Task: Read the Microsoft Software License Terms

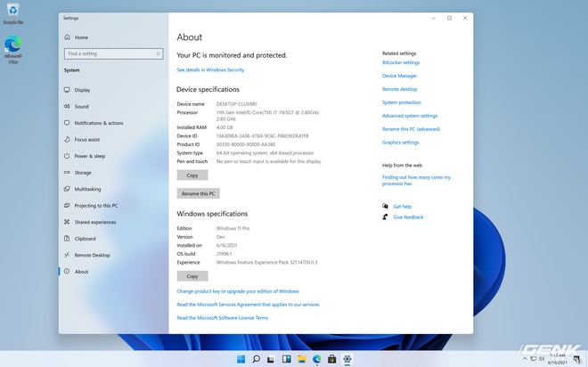Action: 223,317
